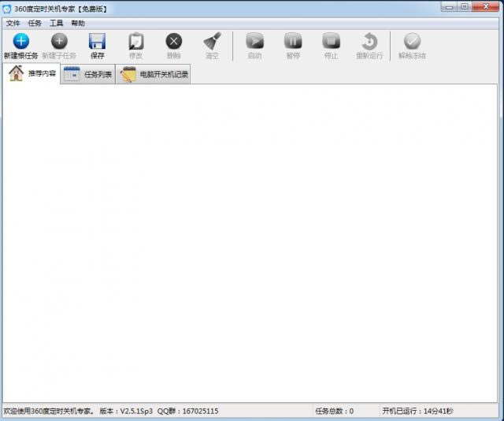Save using the 保存 floppy disk icon

pyautogui.click(x=97, y=41)
